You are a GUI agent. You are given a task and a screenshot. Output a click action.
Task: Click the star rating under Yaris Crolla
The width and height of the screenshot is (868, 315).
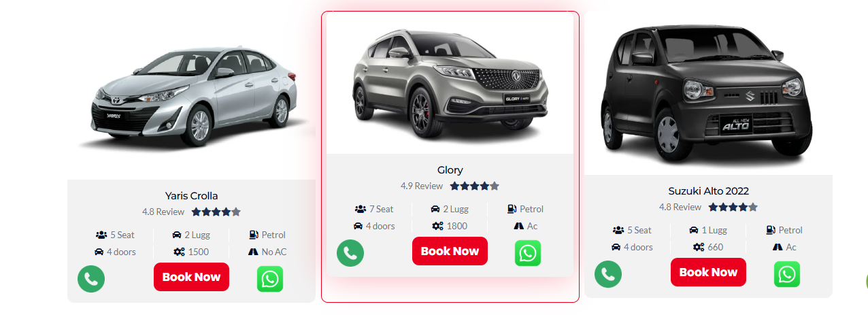216,212
